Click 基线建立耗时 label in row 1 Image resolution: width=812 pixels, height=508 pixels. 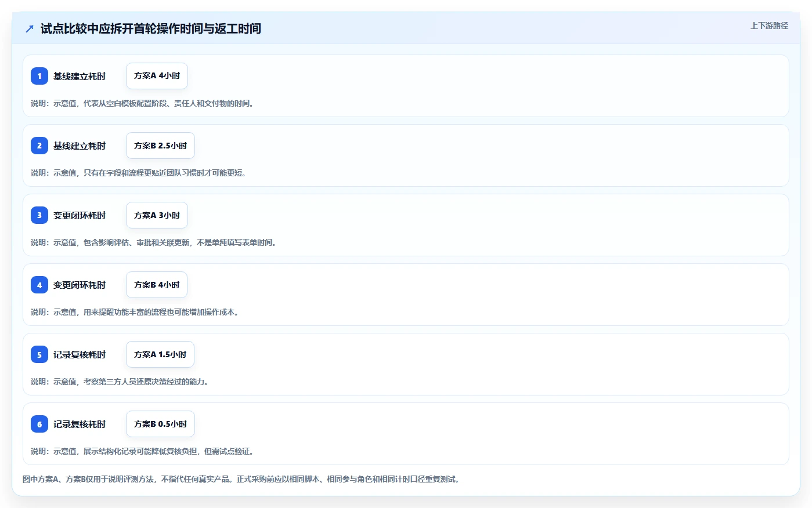(x=80, y=76)
